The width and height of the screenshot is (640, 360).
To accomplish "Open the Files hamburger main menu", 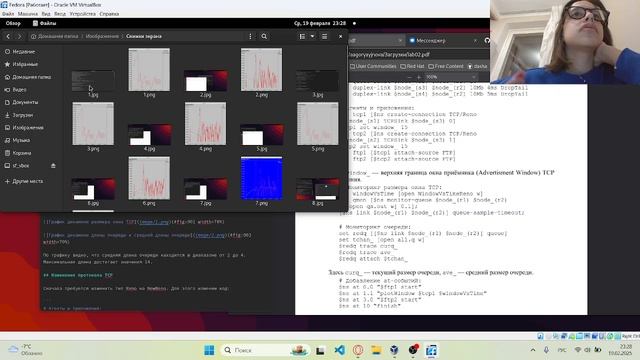I will click(x=324, y=36).
